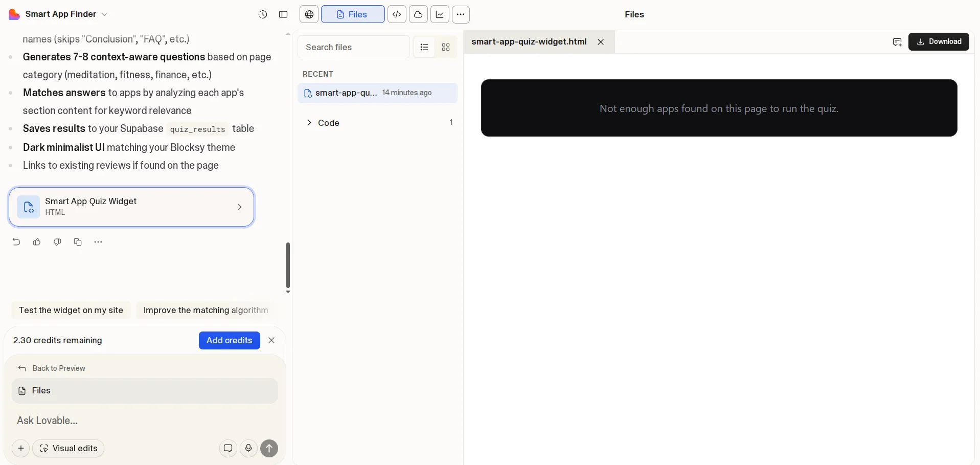980x465 pixels.
Task: Switch to list view of files
Action: 424,47
